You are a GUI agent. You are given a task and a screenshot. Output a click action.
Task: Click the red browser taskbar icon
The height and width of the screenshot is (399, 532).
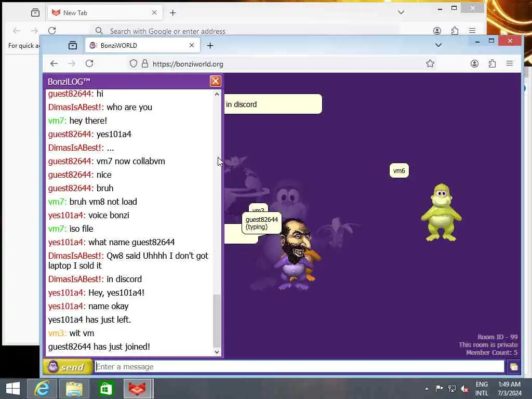tap(138, 389)
